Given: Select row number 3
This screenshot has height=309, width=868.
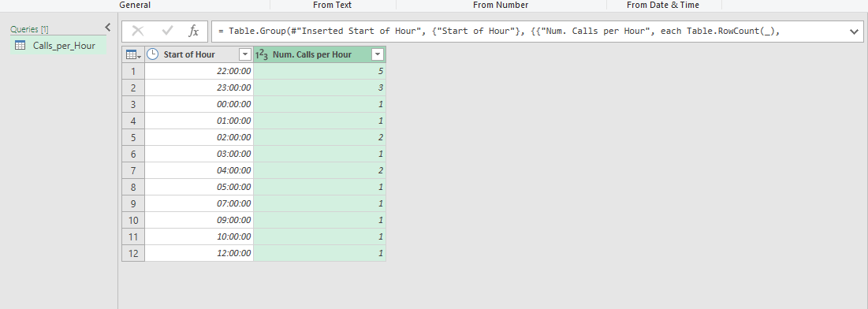Looking at the screenshot, I should pos(133,104).
